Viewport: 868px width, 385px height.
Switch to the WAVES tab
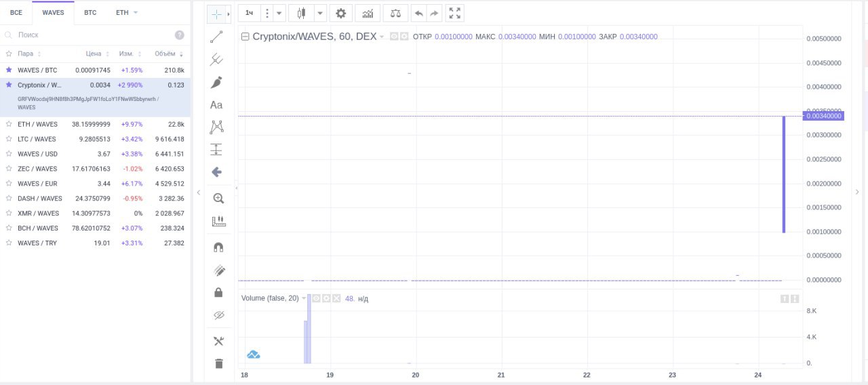pyautogui.click(x=53, y=13)
